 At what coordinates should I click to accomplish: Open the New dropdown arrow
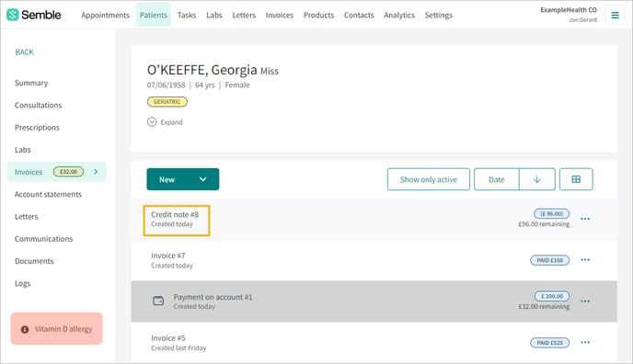203,179
